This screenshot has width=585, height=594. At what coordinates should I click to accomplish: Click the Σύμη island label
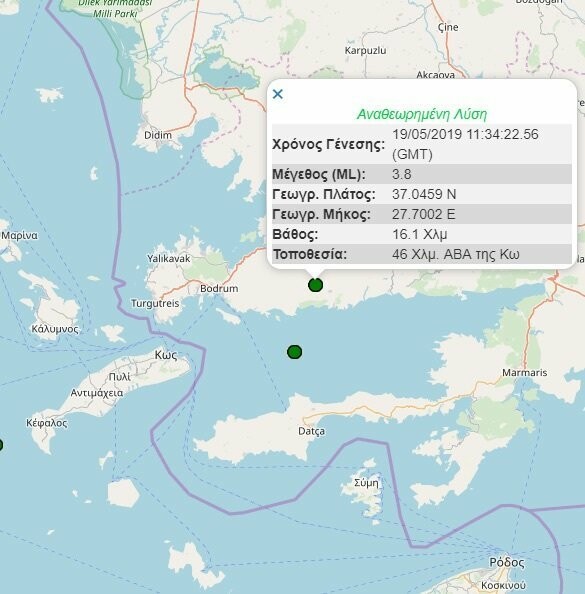click(x=366, y=483)
